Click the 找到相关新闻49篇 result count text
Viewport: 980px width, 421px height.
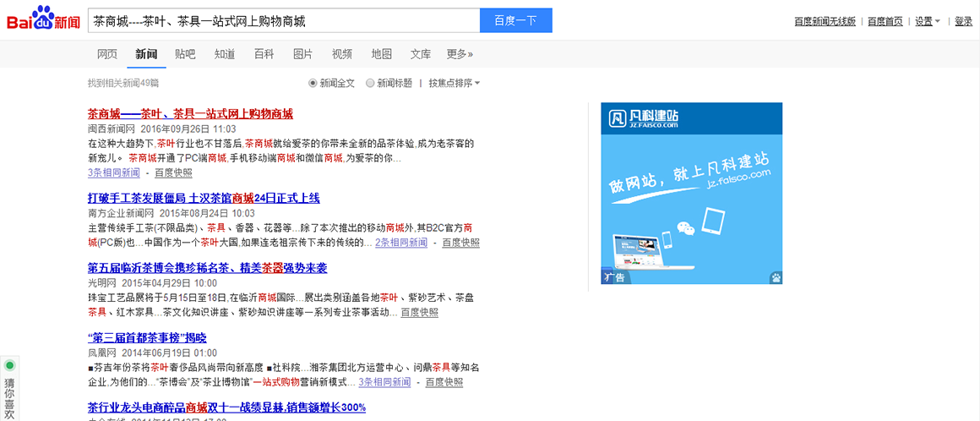coord(123,83)
